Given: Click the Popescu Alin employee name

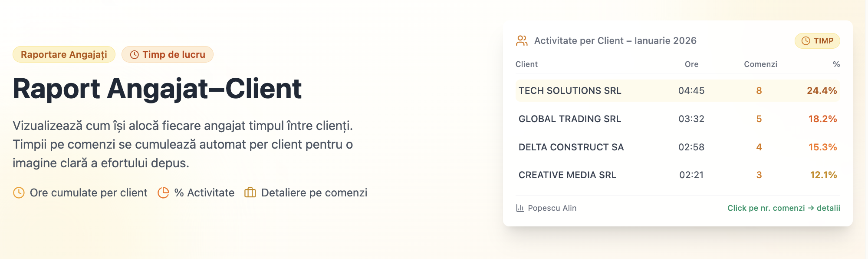Looking at the screenshot, I should click(x=552, y=208).
